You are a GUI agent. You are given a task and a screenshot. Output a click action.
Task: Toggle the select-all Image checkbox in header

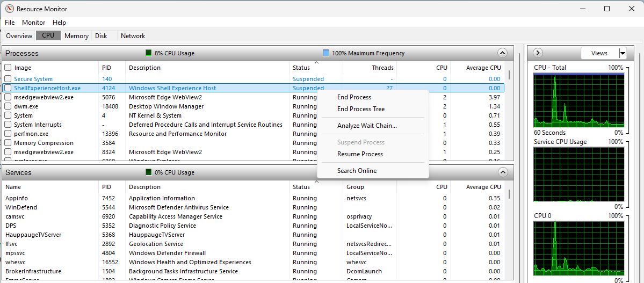pyautogui.click(x=8, y=67)
